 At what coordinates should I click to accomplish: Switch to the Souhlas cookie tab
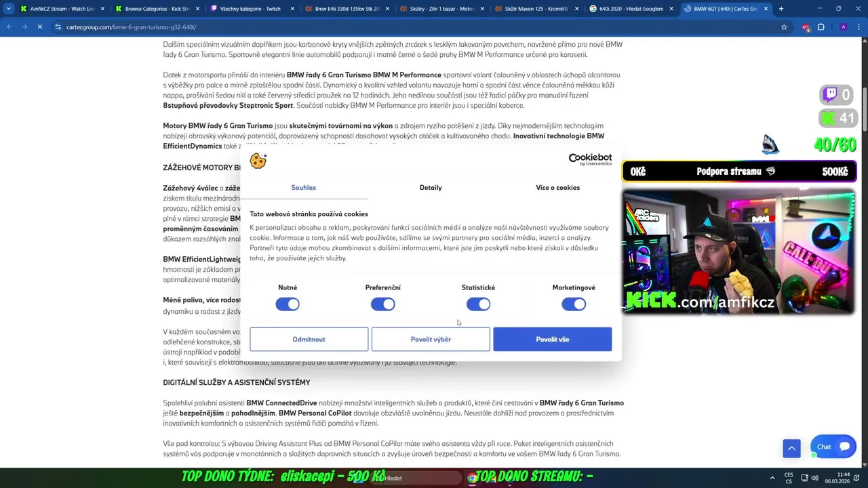[x=304, y=188]
